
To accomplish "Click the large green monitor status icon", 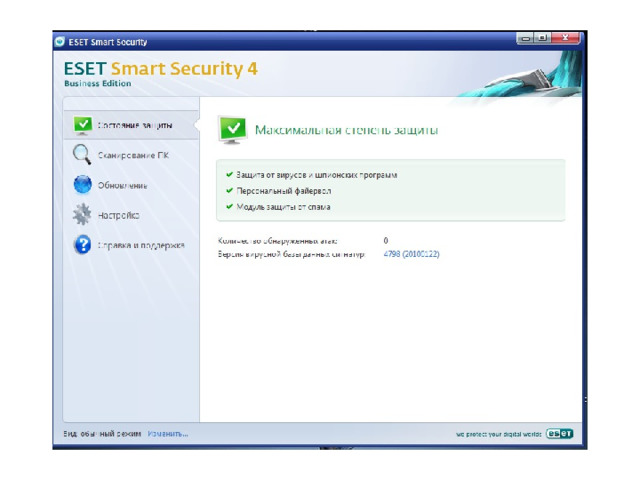I will (x=233, y=130).
